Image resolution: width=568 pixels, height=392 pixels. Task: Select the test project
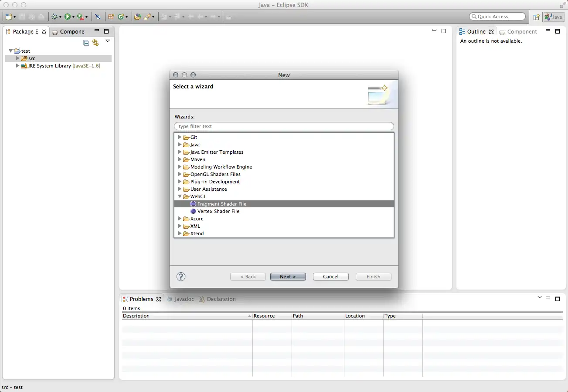tap(22, 51)
